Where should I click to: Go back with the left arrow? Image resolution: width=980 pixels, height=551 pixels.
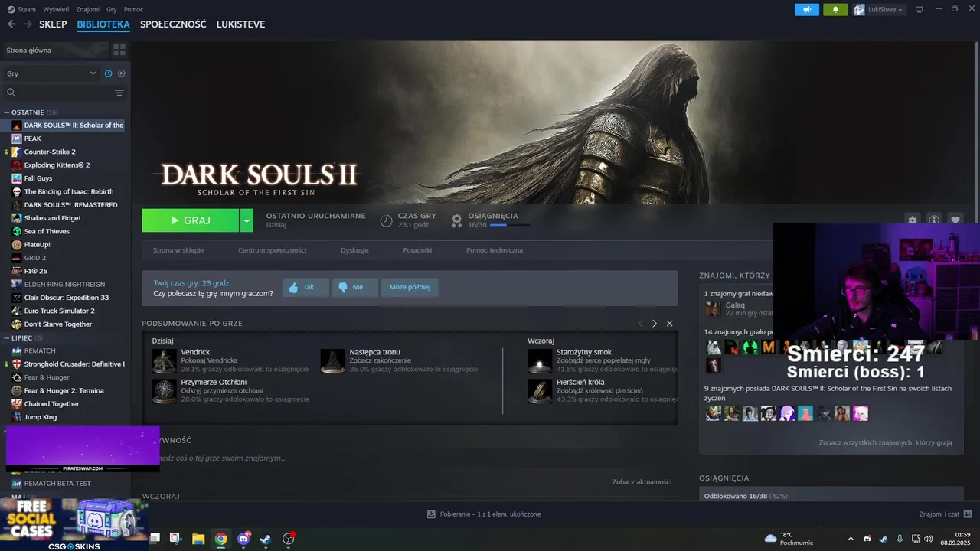tap(11, 24)
